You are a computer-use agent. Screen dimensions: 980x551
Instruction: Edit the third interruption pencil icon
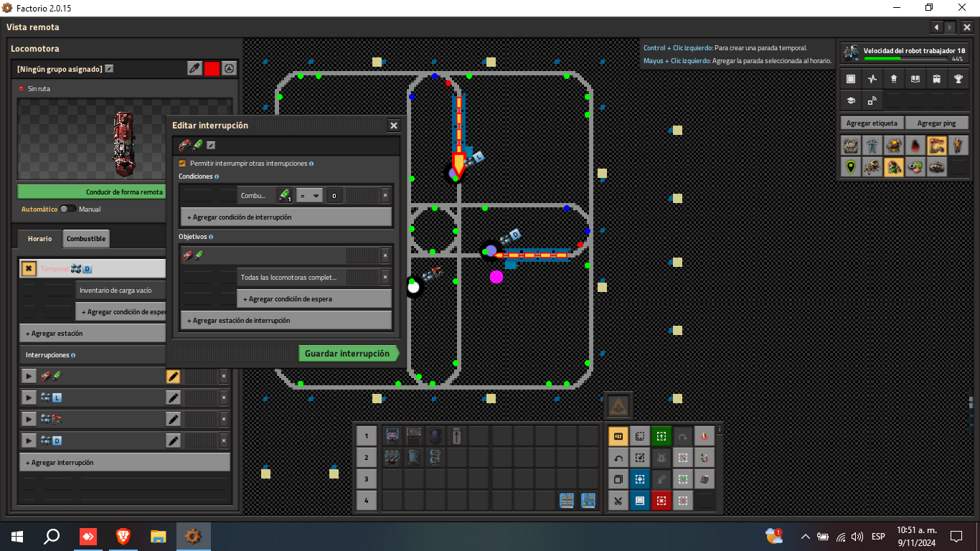(173, 419)
